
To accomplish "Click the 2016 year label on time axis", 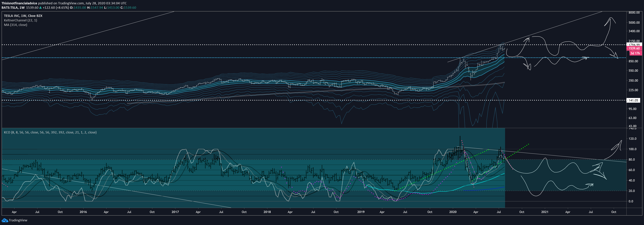I will [83, 212].
